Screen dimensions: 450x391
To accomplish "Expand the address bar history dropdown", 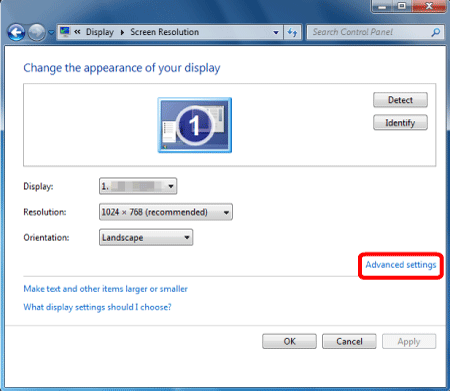I will point(276,32).
